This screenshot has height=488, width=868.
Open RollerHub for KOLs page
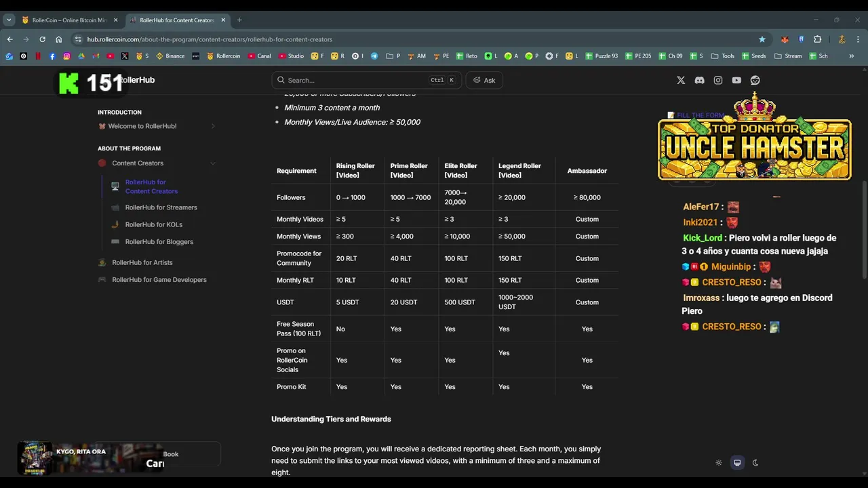(x=153, y=224)
